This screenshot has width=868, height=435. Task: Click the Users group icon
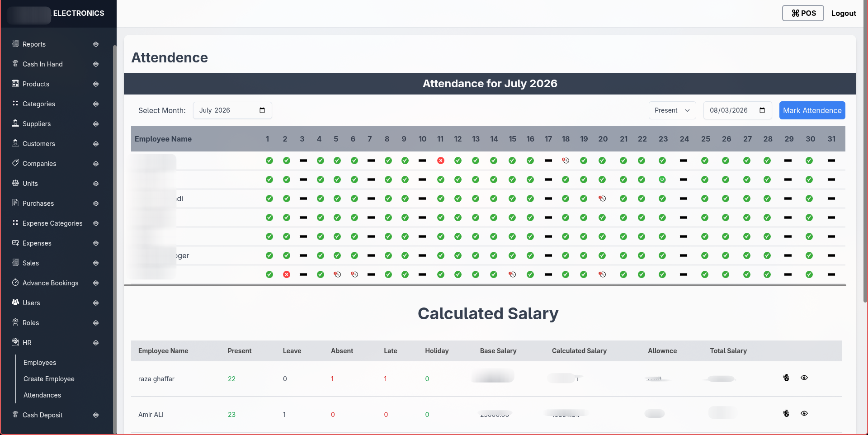15,303
